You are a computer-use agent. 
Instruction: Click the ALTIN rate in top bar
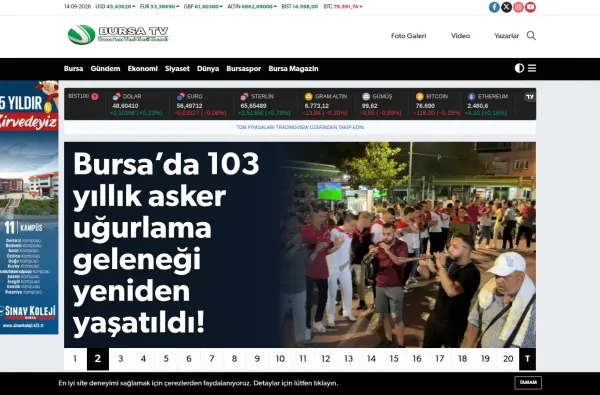[252, 7]
